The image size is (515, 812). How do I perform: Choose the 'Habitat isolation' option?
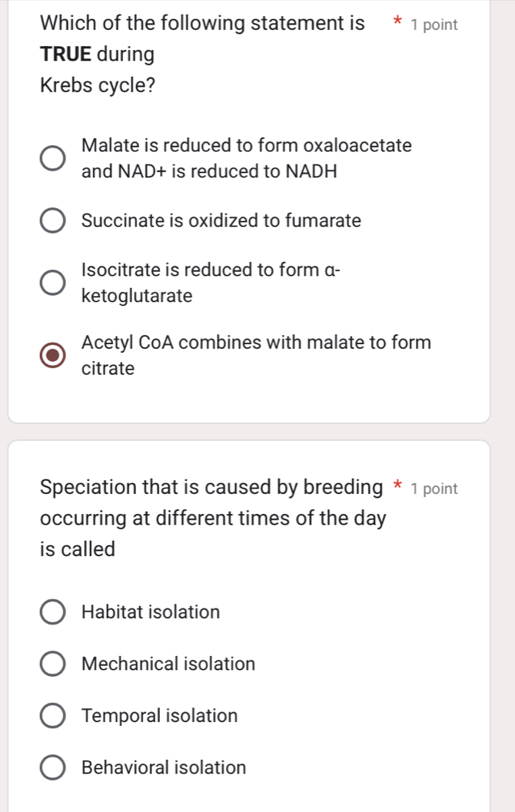point(51,611)
